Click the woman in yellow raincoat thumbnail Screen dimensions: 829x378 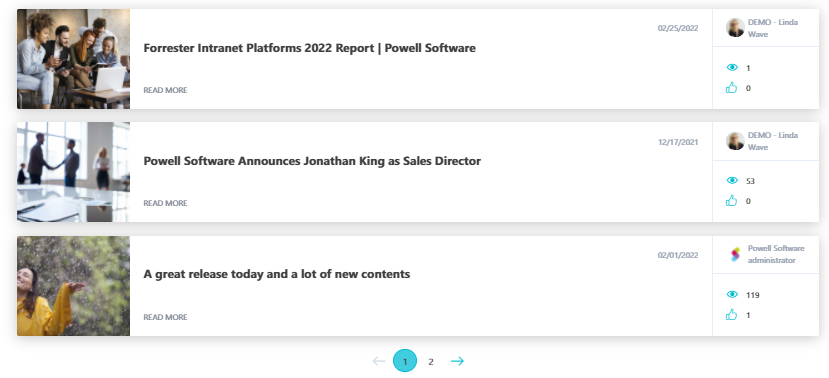(73, 286)
